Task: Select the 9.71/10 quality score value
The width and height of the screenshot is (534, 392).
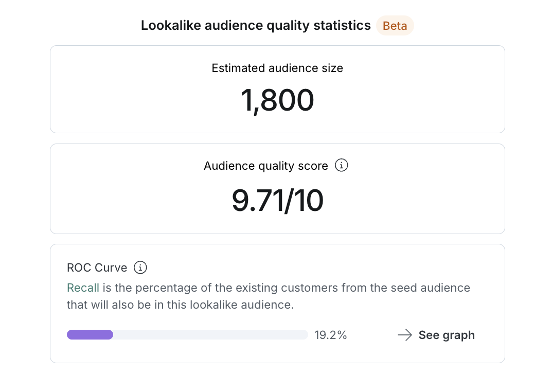Action: tap(278, 200)
